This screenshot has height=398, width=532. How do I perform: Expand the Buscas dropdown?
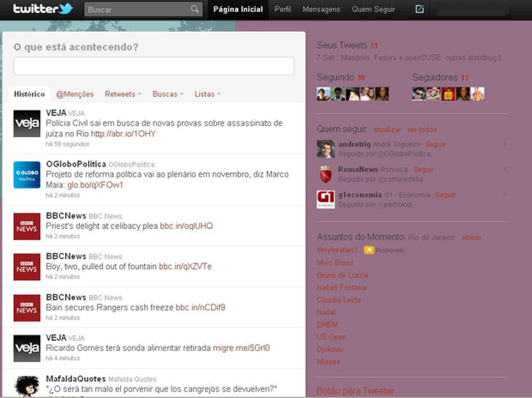167,94
